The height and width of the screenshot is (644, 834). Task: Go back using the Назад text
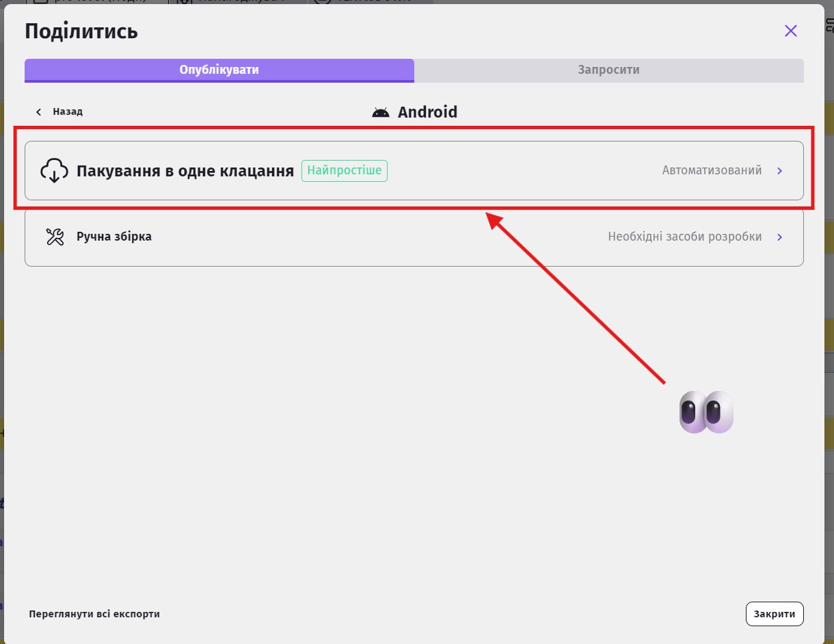tap(68, 111)
